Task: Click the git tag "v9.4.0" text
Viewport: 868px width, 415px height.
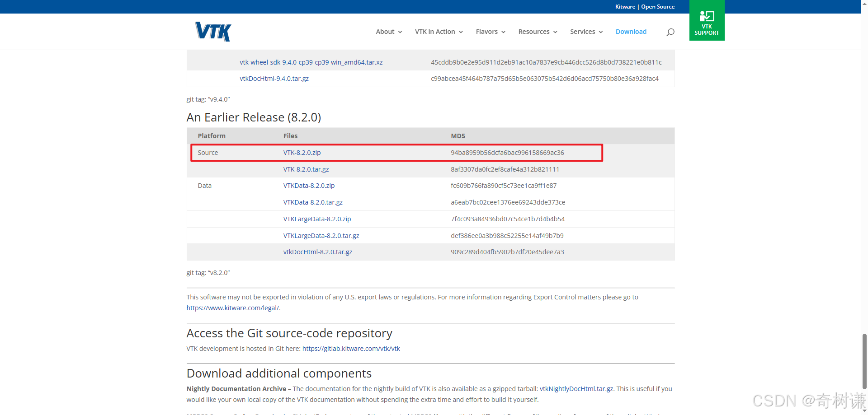Action: coord(208,99)
